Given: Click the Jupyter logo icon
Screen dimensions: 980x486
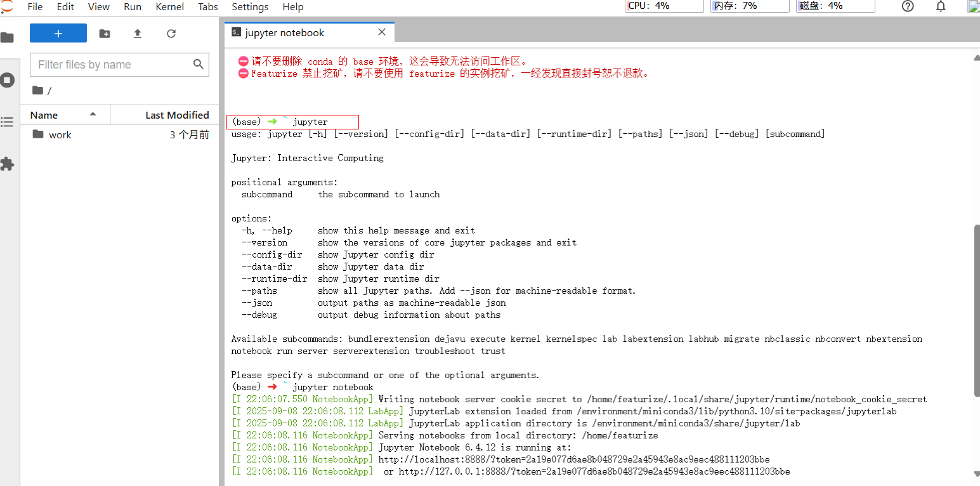Looking at the screenshot, I should (x=7, y=6).
